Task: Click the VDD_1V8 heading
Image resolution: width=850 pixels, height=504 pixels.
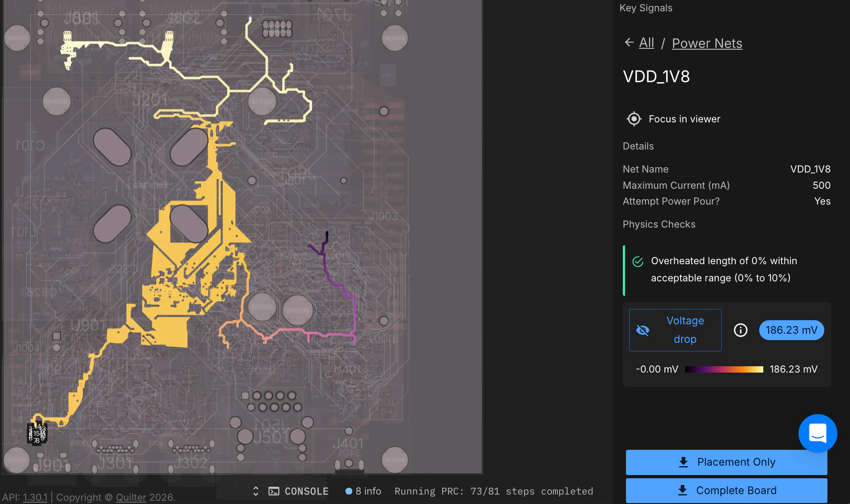Action: 656,76
